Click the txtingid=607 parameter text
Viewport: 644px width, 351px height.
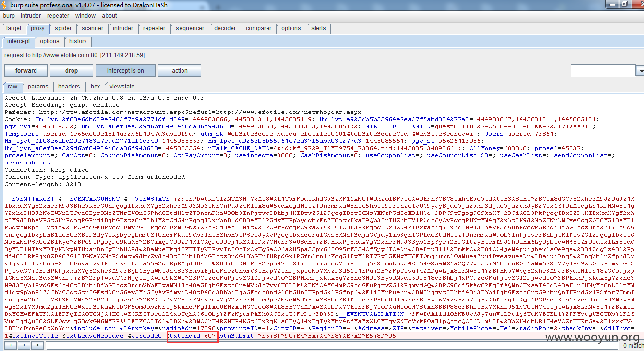coord(193,335)
